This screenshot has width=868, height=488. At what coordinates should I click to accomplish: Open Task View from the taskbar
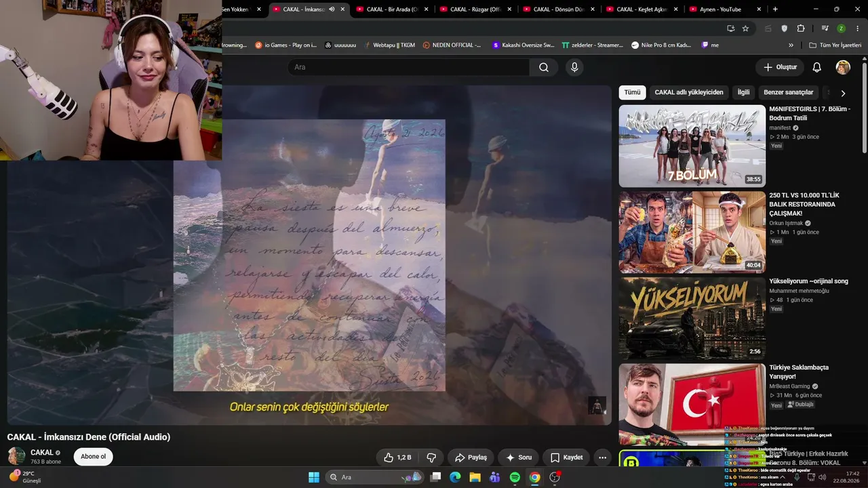(x=435, y=477)
